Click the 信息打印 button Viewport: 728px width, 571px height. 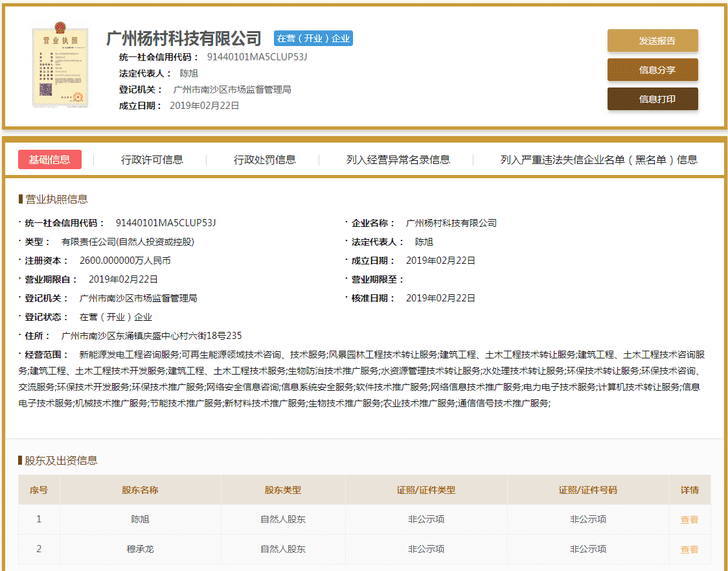[x=652, y=99]
